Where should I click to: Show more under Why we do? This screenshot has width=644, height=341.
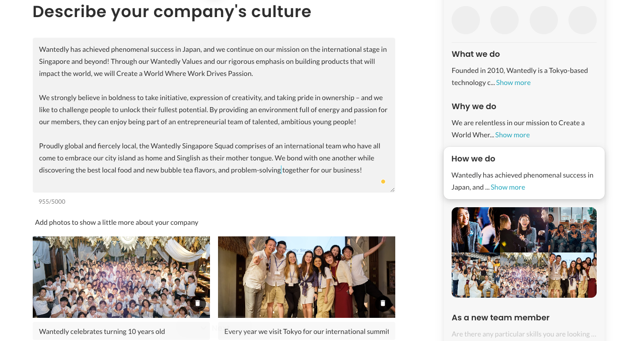(x=512, y=135)
